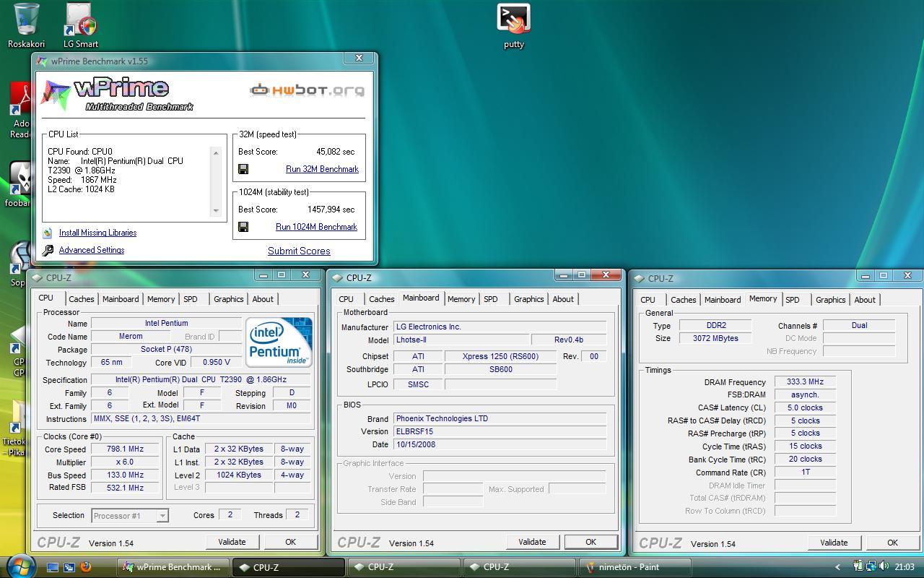Click title bar icon of CPU-Z Mainboard window
This screenshot has height=578, width=924.
pos(339,278)
